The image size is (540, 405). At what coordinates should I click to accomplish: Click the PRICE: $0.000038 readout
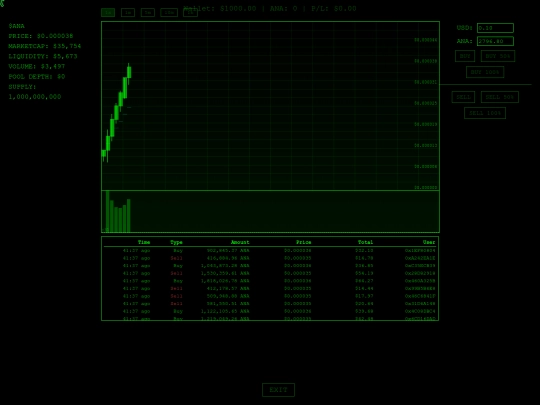(x=41, y=36)
